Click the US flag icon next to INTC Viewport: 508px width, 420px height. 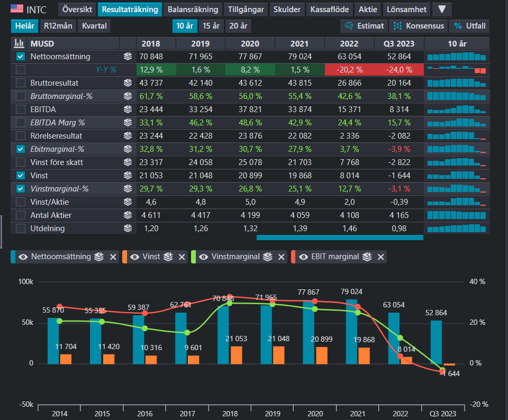pos(17,9)
